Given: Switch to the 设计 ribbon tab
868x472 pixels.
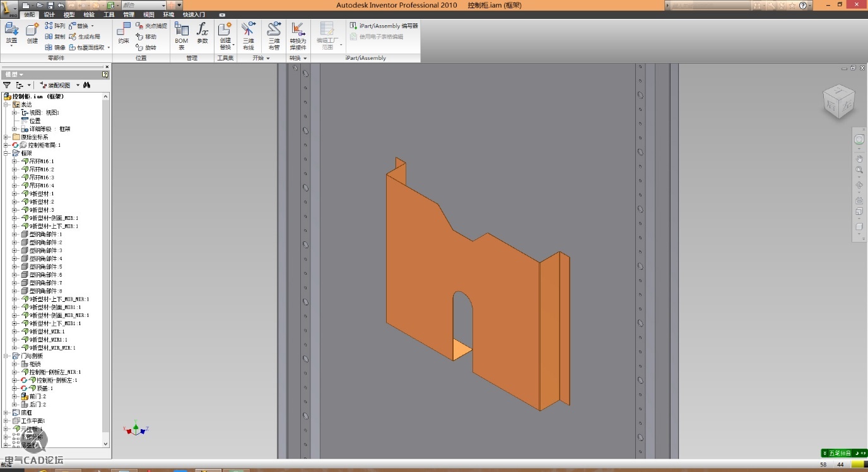Looking at the screenshot, I should click(49, 14).
